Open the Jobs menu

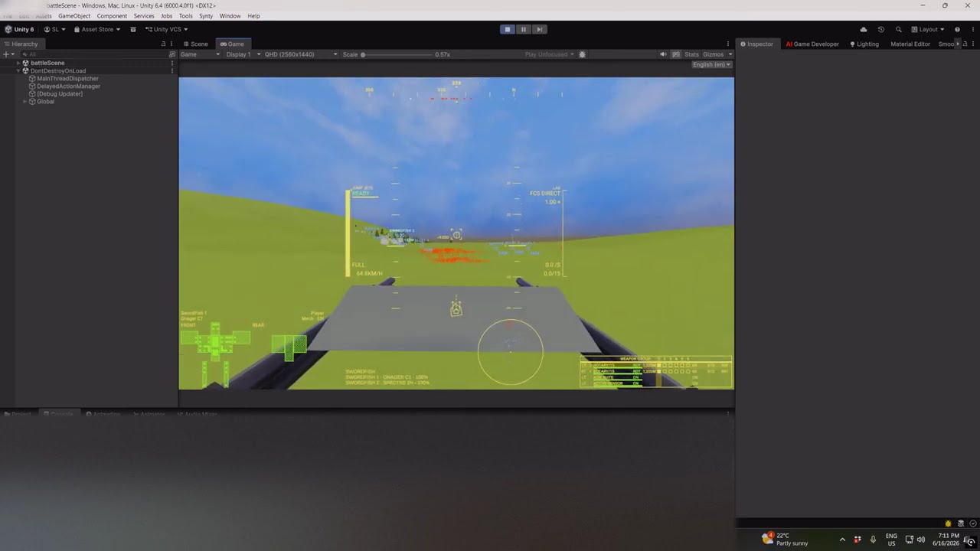tap(166, 16)
